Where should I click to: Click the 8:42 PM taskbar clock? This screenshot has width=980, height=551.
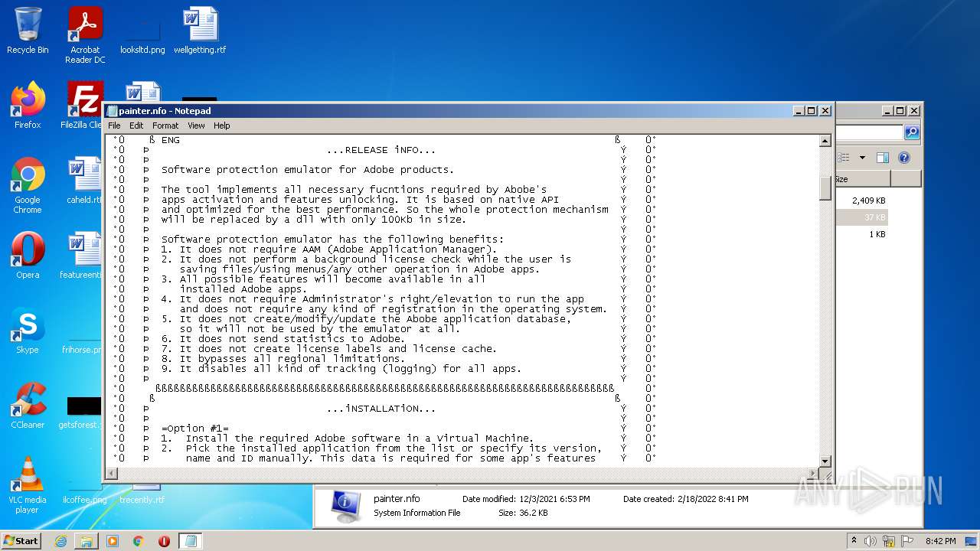pos(940,541)
